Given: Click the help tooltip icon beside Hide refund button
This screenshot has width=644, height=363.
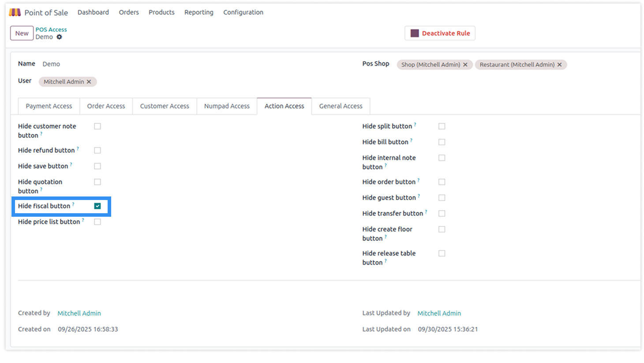Looking at the screenshot, I should coord(78,149).
